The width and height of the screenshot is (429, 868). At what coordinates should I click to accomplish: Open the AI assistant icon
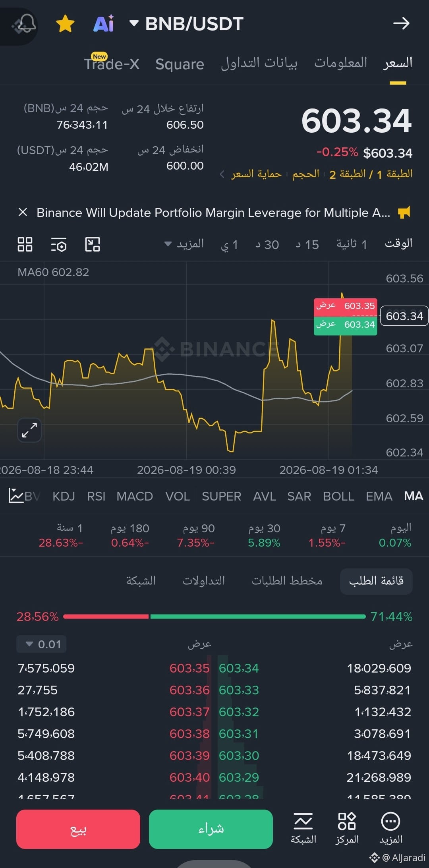click(x=104, y=23)
